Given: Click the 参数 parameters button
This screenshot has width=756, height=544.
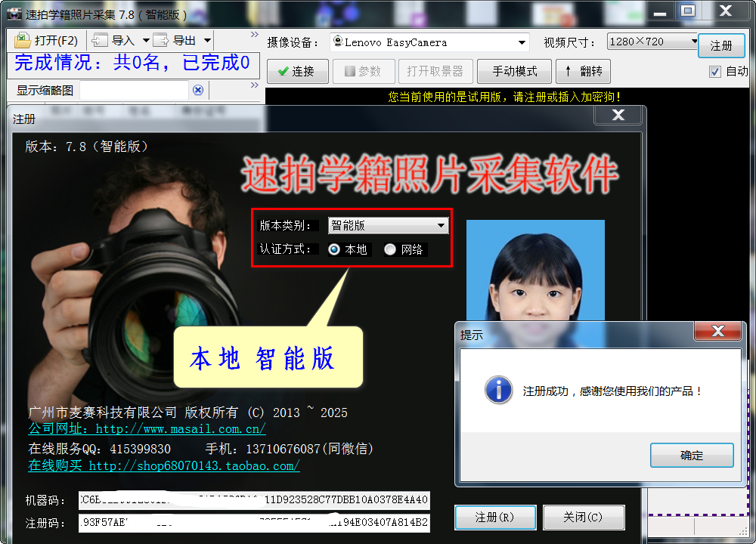Looking at the screenshot, I should tap(364, 71).
